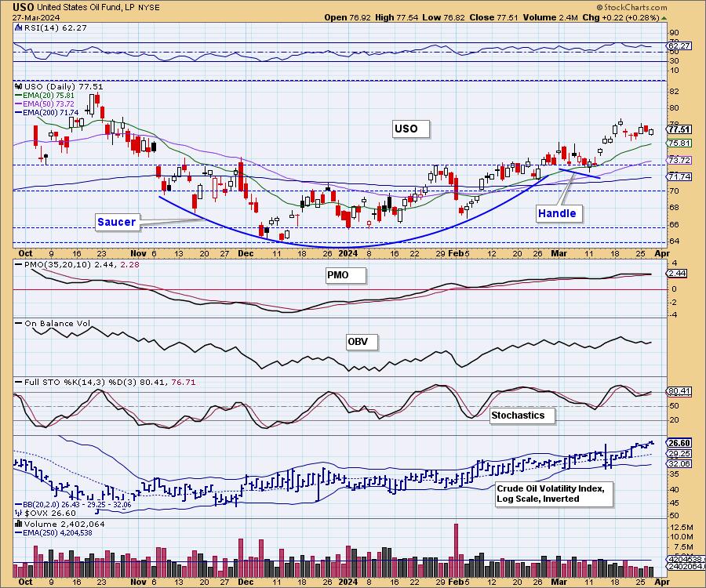Select the "RSI(14) 62.27" panel label
Image resolution: width=706 pixels, height=588 pixels.
[x=56, y=27]
